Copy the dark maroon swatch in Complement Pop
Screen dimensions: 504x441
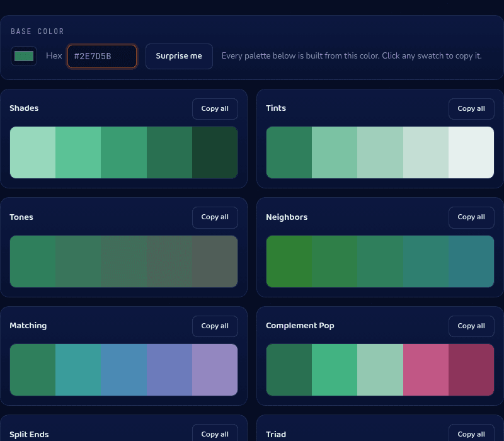pyautogui.click(x=471, y=370)
